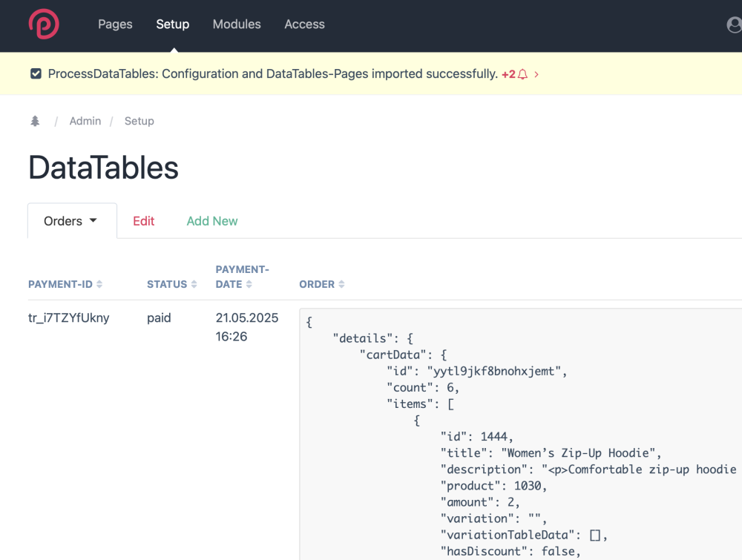Viewport: 742px width, 560px height.
Task: Expand additional notifications chevron
Action: 536,74
